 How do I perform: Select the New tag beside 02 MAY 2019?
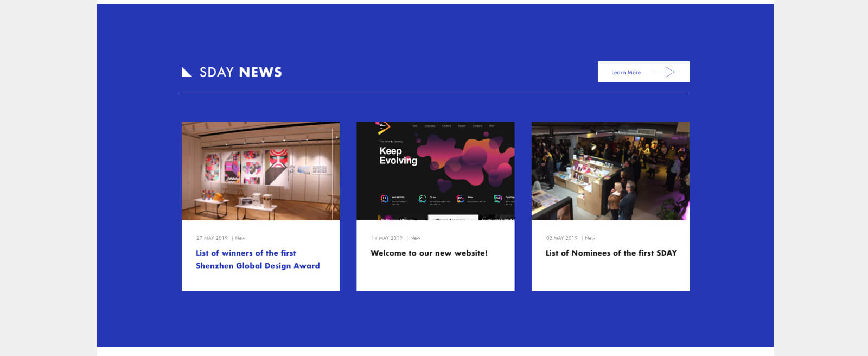tap(590, 238)
